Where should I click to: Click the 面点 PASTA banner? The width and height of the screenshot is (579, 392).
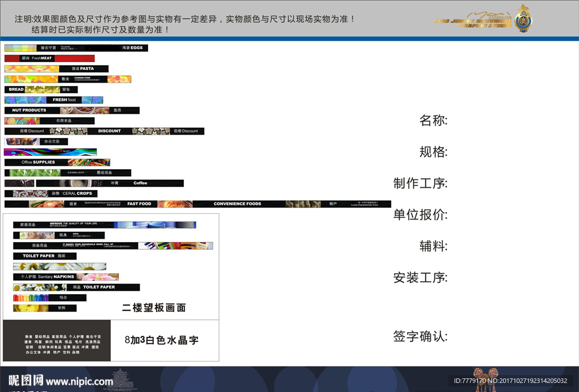[57, 68]
